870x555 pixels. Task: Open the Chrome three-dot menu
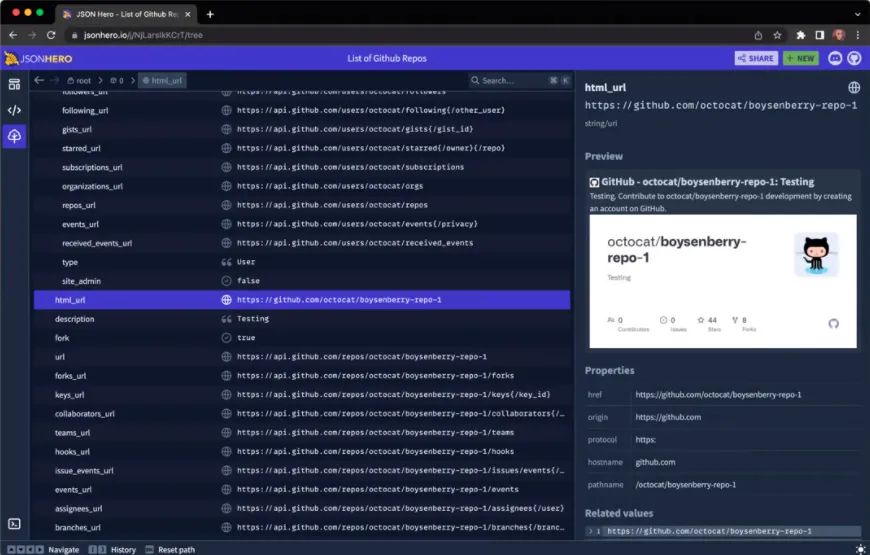[x=858, y=35]
